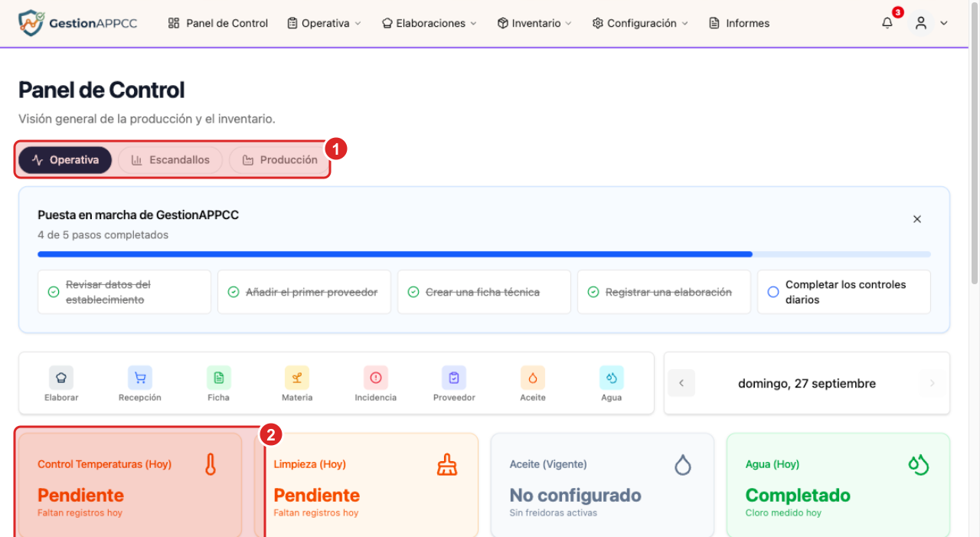Toggle the Completar los controles diarios circle
The height and width of the screenshot is (537, 980).
[x=773, y=292]
